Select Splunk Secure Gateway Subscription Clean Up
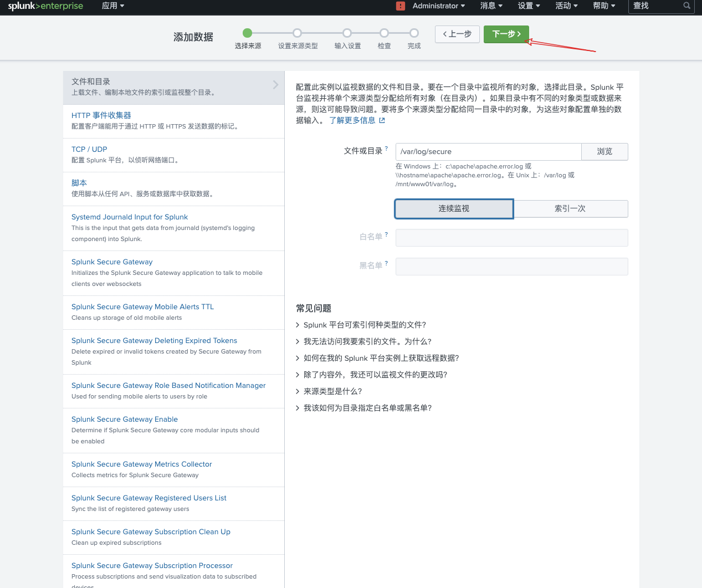 174,538
